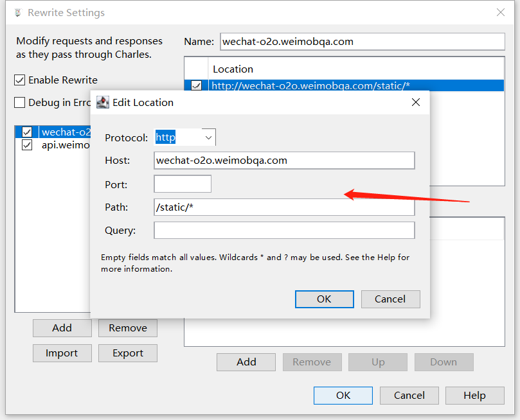Click Cancel in Rewrite Settings window
This screenshot has height=420, width=520.
point(409,396)
